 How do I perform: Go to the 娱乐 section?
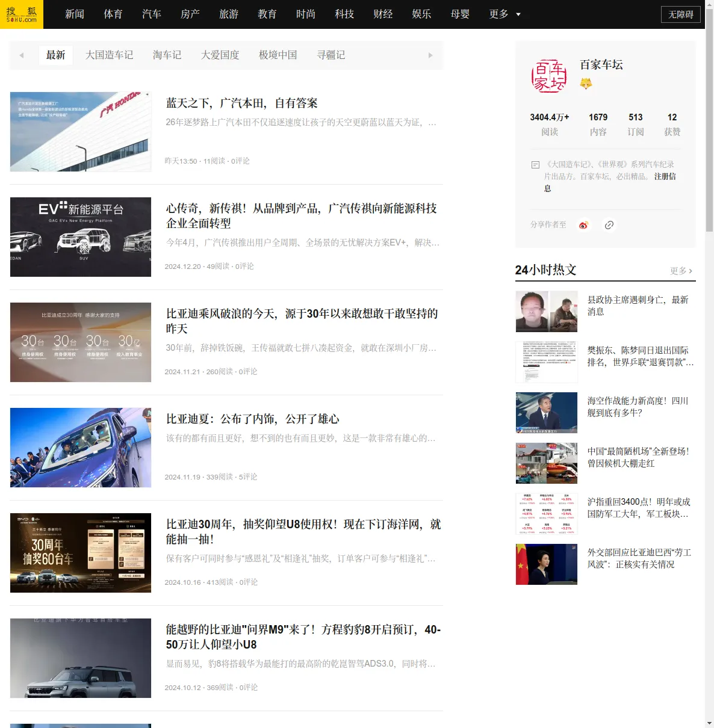tap(421, 14)
